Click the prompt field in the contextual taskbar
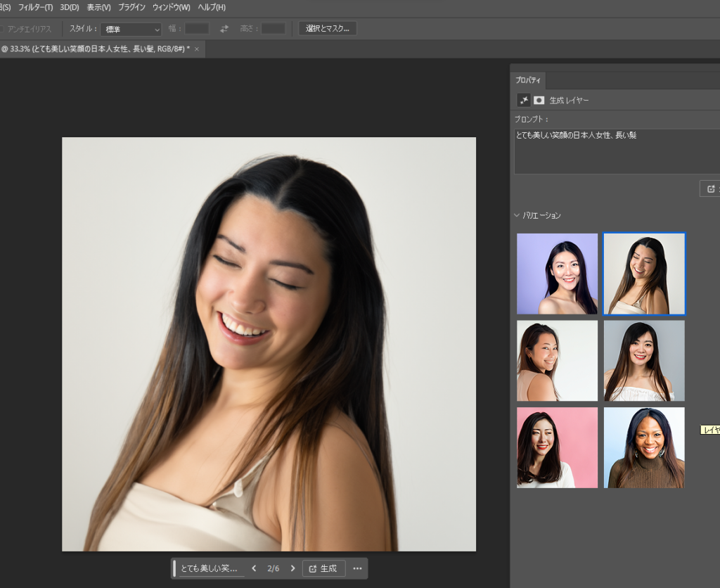720x588 pixels. [x=209, y=568]
